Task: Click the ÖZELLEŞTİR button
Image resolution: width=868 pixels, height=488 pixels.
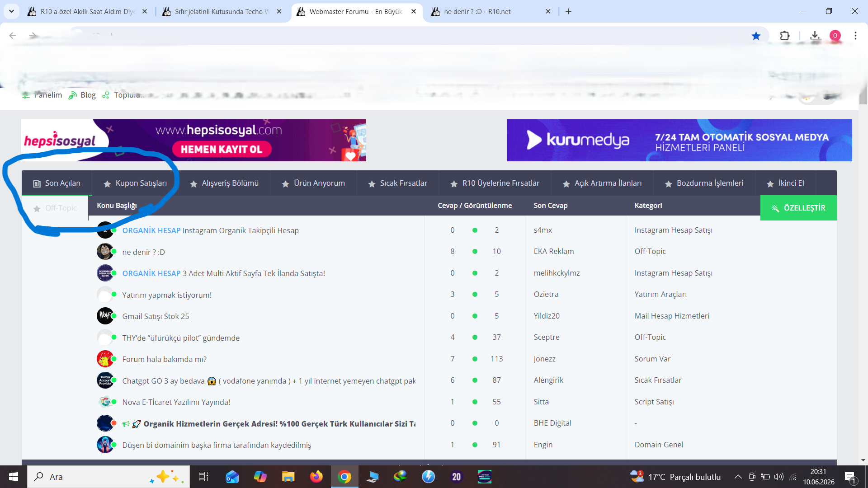Action: (798, 208)
